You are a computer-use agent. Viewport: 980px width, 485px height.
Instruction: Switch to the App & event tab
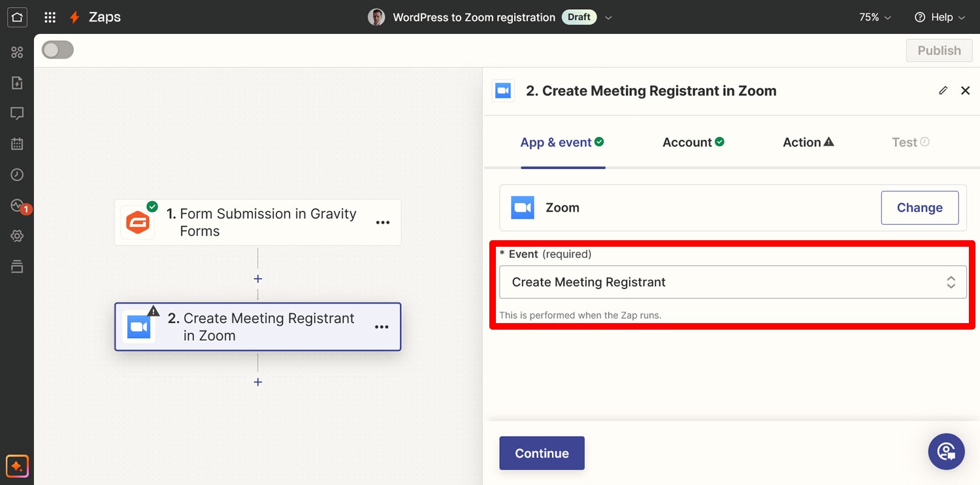(x=563, y=142)
